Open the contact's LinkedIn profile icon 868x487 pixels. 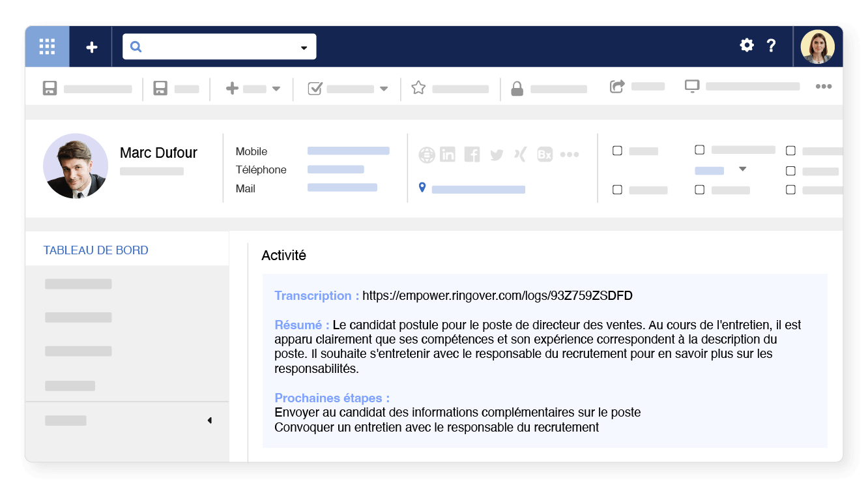448,154
